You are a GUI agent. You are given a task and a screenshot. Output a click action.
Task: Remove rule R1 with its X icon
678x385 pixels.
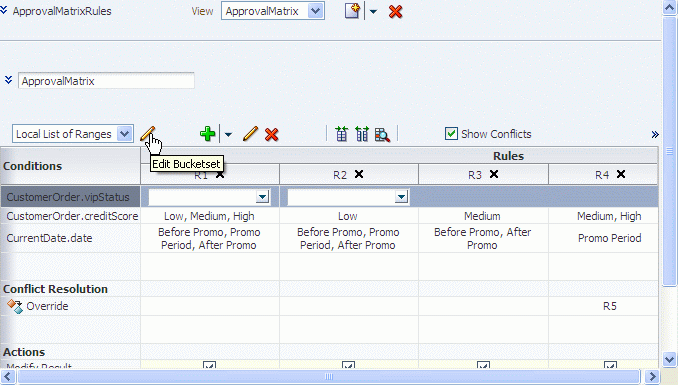pos(220,174)
